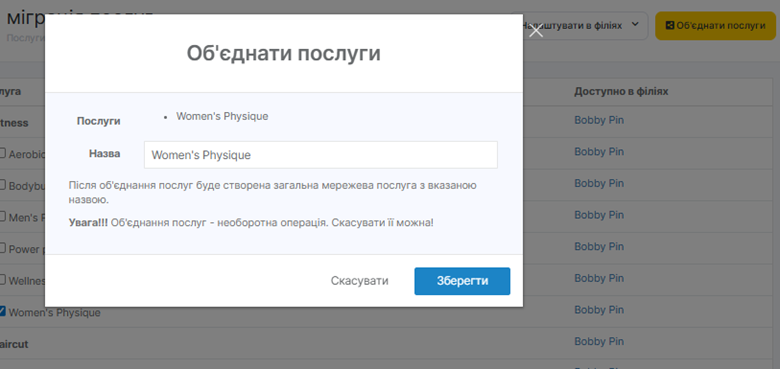Screen dimensions: 780x369
Task: Save the merge with Зберегти button
Action: 462,281
